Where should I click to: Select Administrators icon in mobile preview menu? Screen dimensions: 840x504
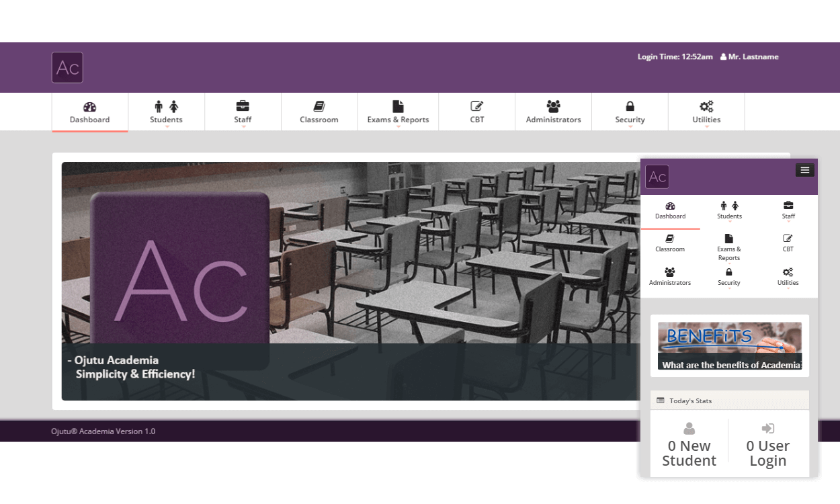[x=670, y=272]
